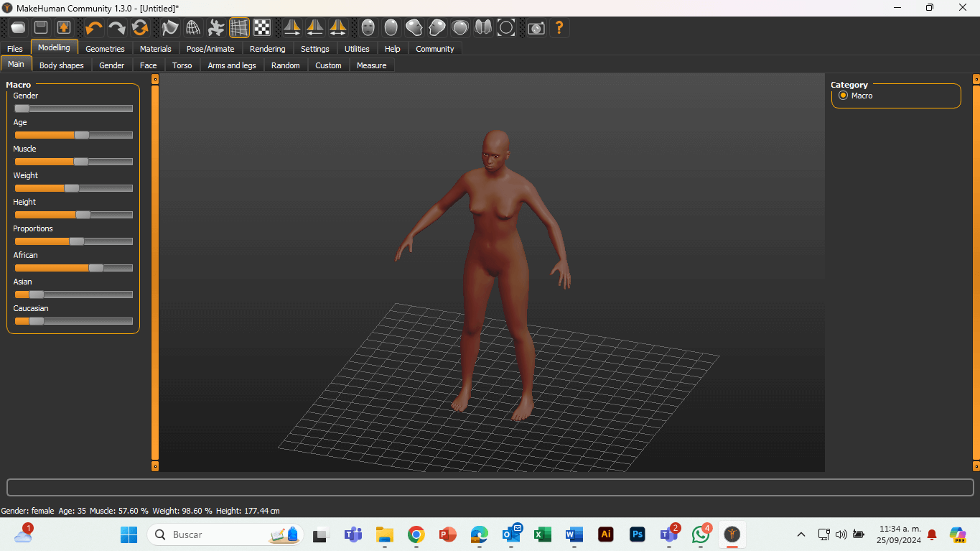The height and width of the screenshot is (551, 980).
Task: Toggle the checkered Background icon
Action: click(x=262, y=28)
